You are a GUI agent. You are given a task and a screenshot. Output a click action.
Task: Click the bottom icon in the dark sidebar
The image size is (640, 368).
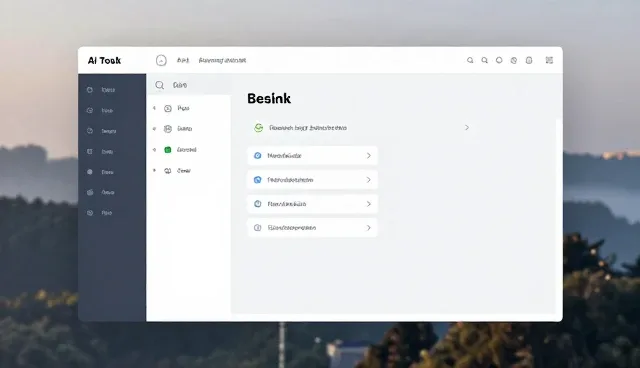coord(90,213)
